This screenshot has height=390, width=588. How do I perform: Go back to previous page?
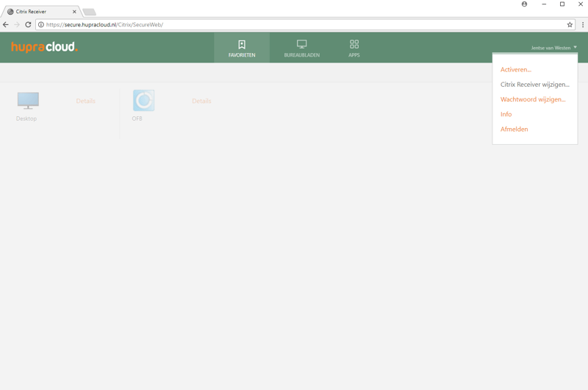pyautogui.click(x=6, y=24)
